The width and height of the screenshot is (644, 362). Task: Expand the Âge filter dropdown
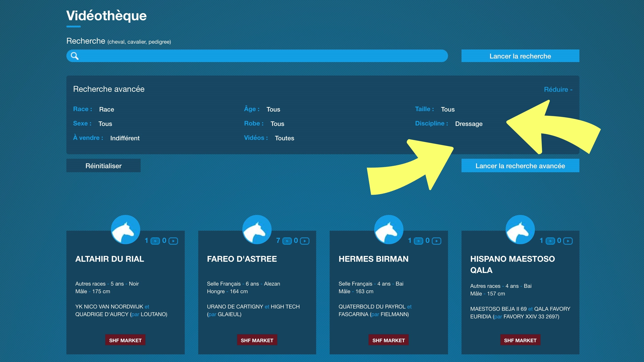click(273, 109)
